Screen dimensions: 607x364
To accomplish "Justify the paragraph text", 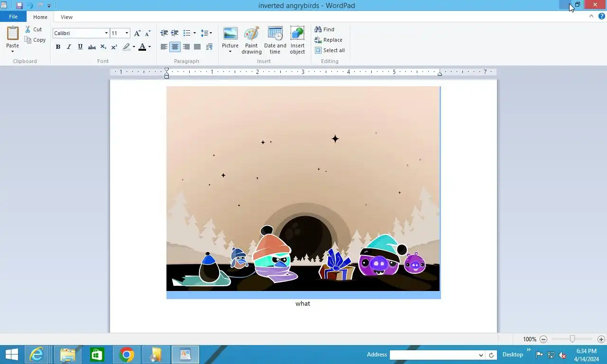I will [x=197, y=47].
